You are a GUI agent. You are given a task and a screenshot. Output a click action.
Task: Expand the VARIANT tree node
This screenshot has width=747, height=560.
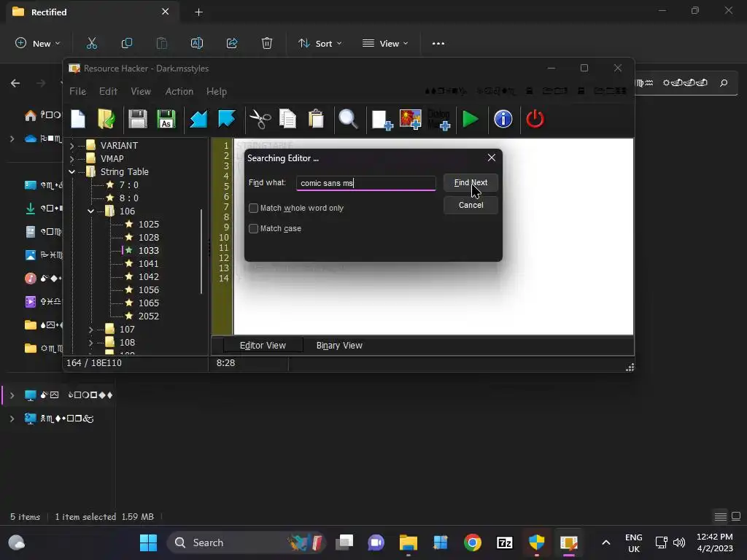click(72, 146)
